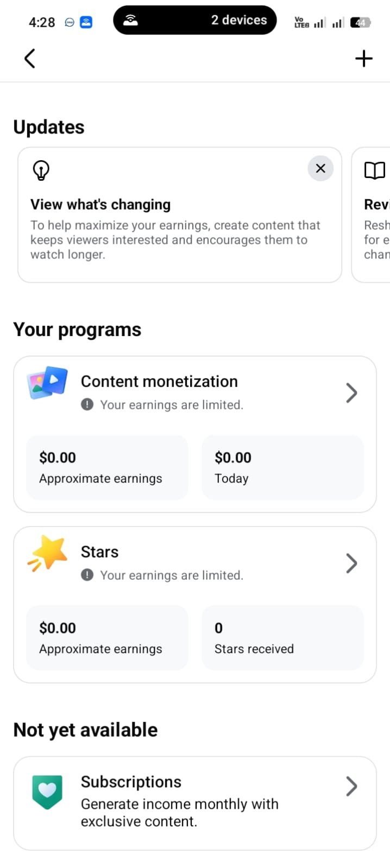
Task: Tap the open book icon on second update card
Action: click(x=375, y=170)
